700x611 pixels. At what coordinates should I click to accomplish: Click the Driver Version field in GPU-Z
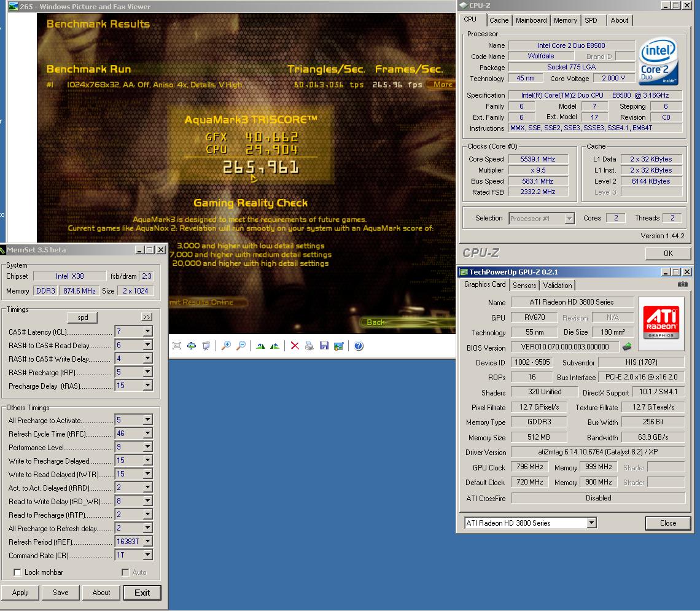598,452
